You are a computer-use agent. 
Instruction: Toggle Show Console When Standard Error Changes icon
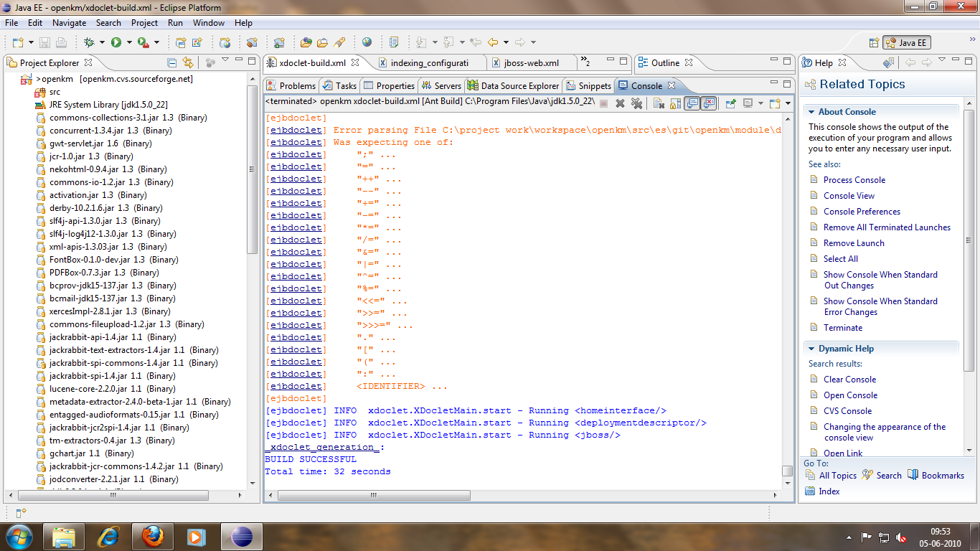pyautogui.click(x=709, y=103)
